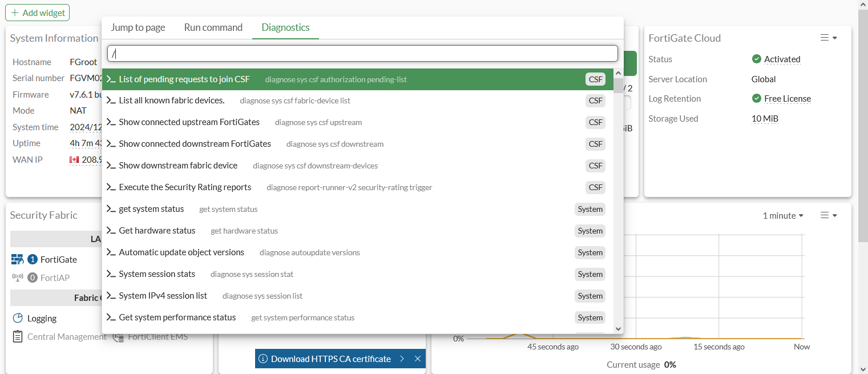
Task: Select System IPv4 session list entry
Action: pyautogui.click(x=358, y=296)
